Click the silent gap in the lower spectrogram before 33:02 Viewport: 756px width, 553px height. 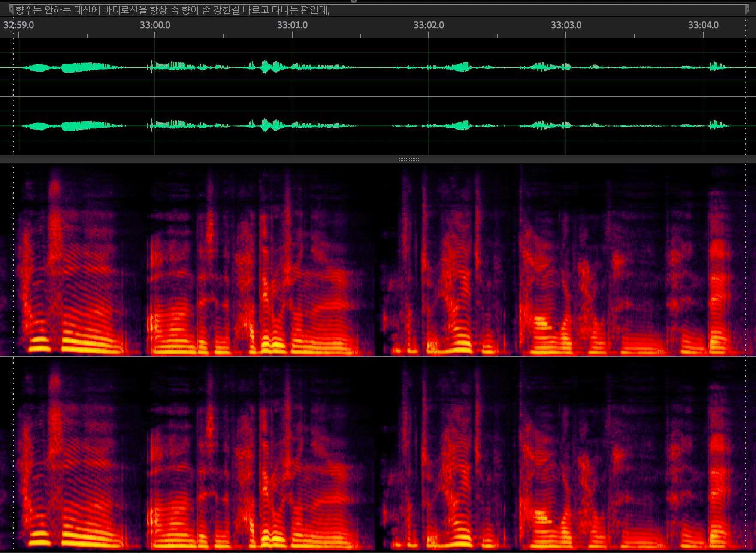[378, 451]
